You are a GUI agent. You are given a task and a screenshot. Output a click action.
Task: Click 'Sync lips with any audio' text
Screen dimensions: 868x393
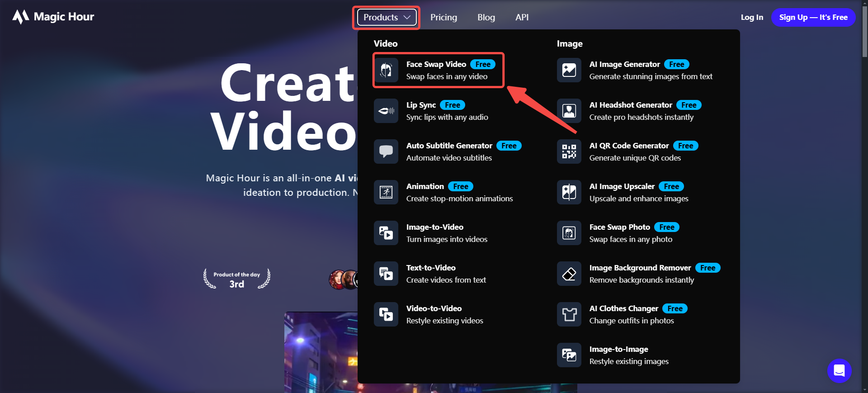pos(447,117)
